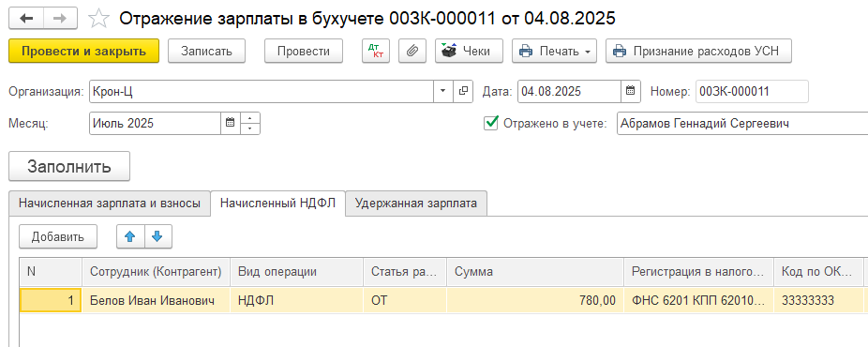Move row up with blue up arrow
Viewport: 868px width, 347px height.
tap(130, 237)
